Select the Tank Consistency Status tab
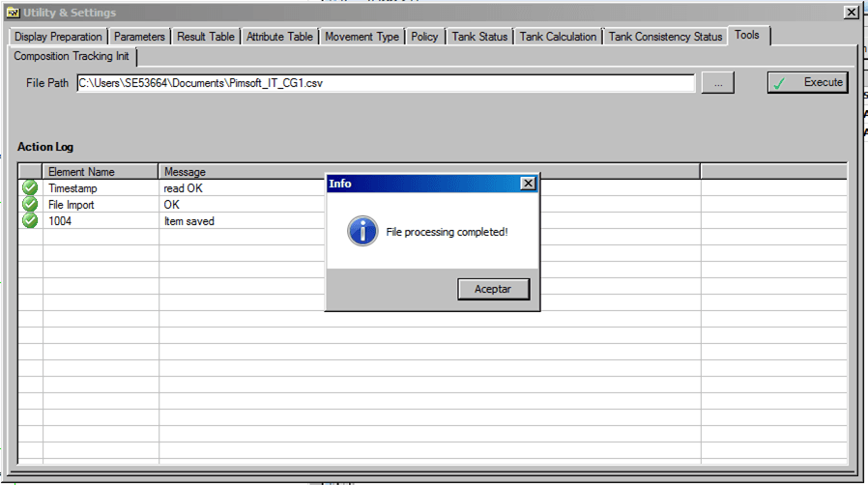Image resolution: width=868 pixels, height=485 pixels. pyautogui.click(x=665, y=37)
